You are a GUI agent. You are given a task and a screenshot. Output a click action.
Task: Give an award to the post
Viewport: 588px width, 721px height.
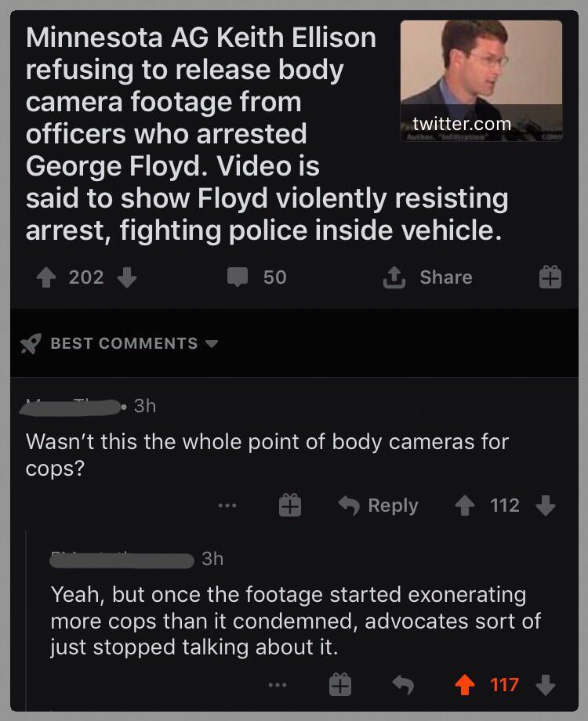click(550, 277)
